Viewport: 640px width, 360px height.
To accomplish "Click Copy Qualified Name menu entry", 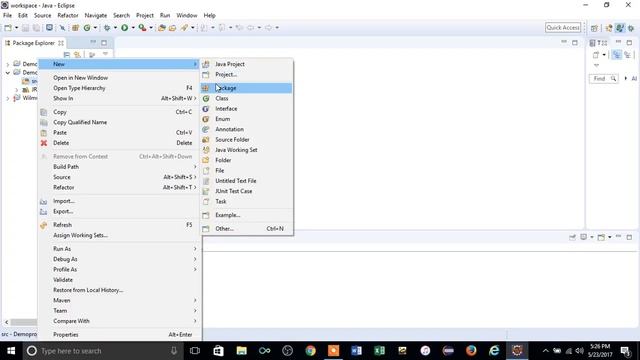I will [x=118, y=122].
